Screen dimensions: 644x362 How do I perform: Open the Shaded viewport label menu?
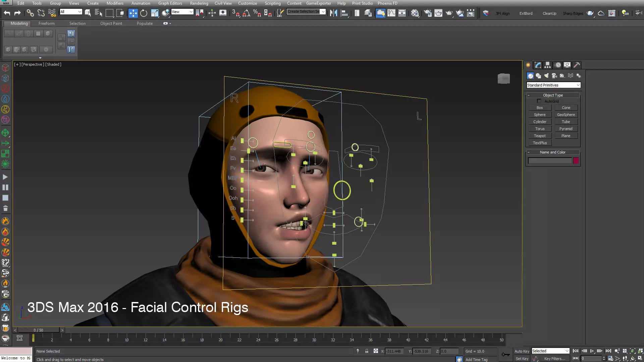(x=53, y=64)
